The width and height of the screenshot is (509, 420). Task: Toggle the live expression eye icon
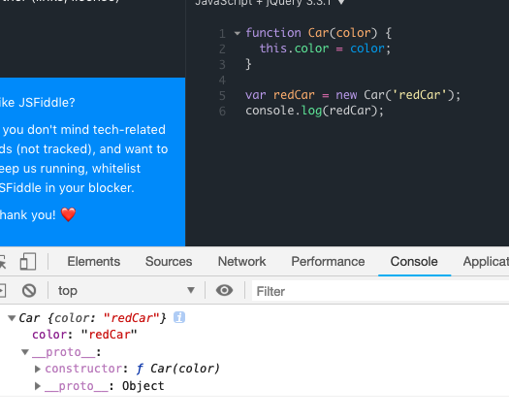(x=224, y=290)
